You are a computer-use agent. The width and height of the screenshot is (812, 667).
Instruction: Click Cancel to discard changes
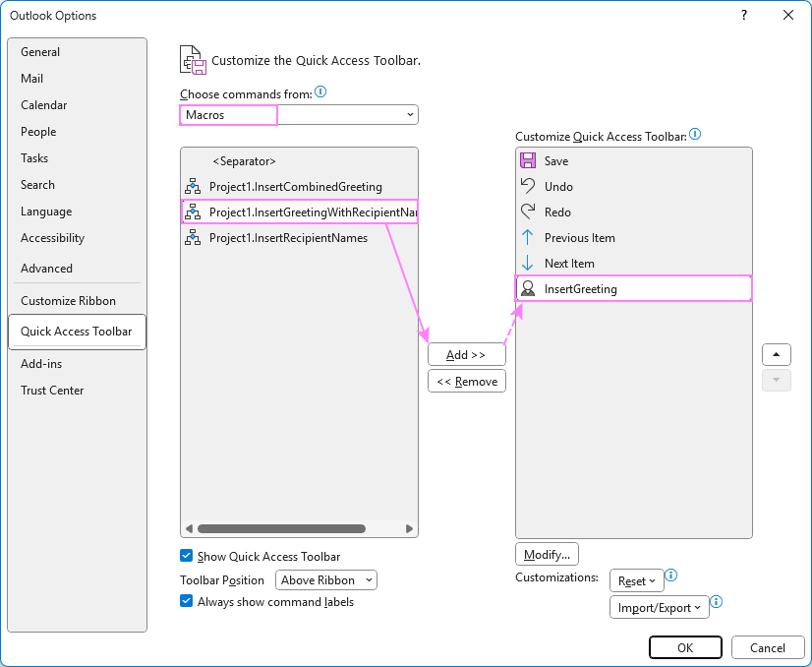point(768,647)
